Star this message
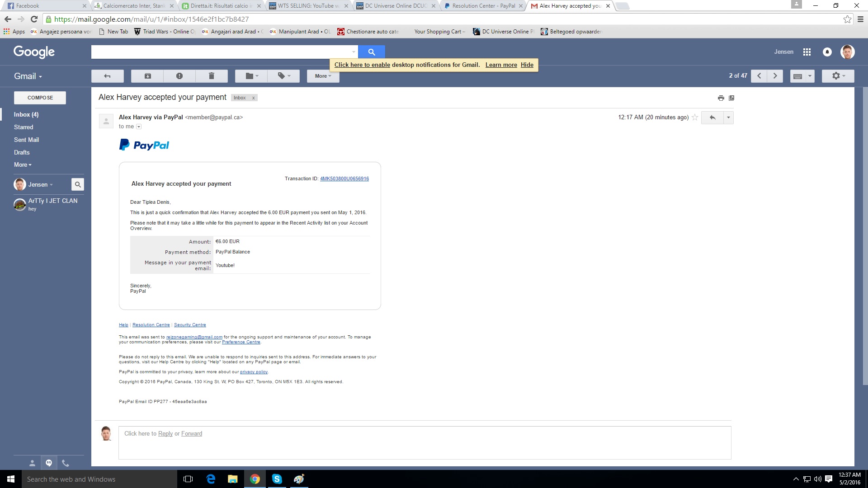The image size is (868, 488). pyautogui.click(x=695, y=117)
